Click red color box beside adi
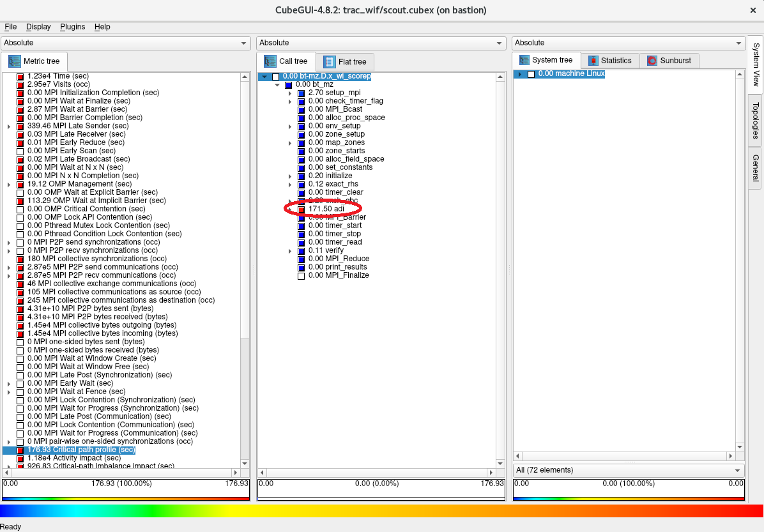 301,209
